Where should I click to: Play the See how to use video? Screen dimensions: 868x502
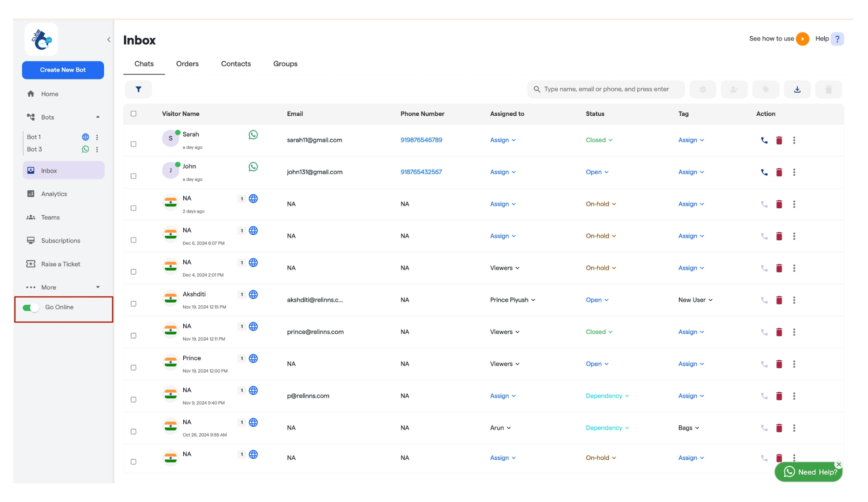[802, 39]
